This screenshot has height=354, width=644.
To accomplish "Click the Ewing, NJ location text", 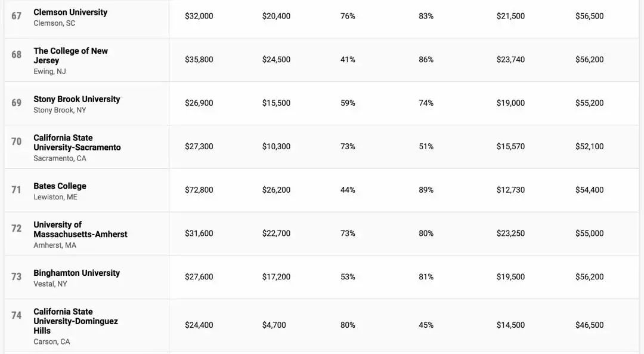I will (49, 72).
